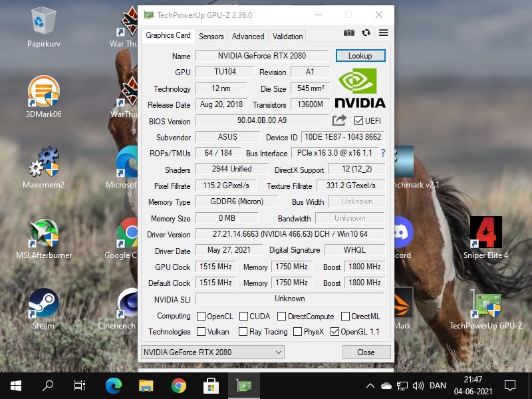Open the taskbar clock showing 21:47
The image size is (532, 399).
click(x=473, y=386)
